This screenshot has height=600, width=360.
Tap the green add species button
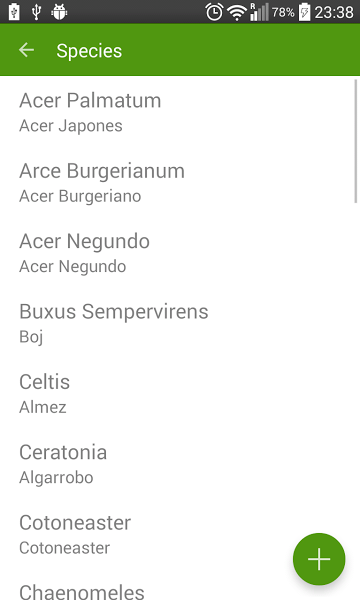point(319,559)
